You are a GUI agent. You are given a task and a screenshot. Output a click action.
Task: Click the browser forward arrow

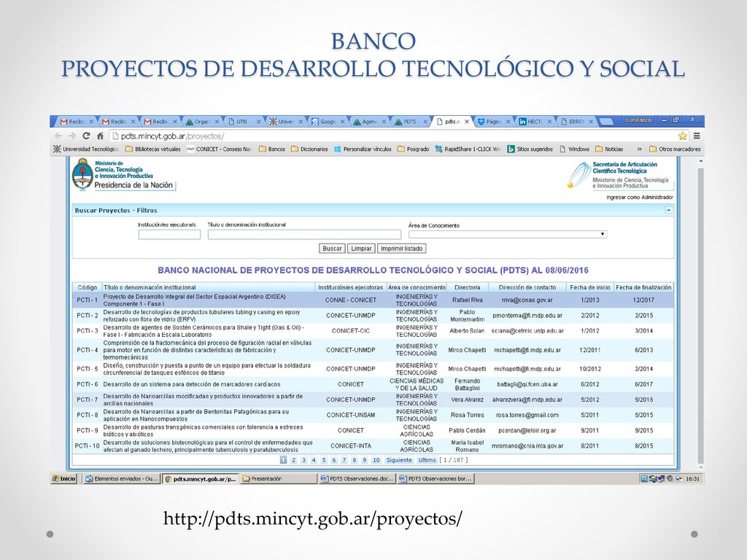72,136
